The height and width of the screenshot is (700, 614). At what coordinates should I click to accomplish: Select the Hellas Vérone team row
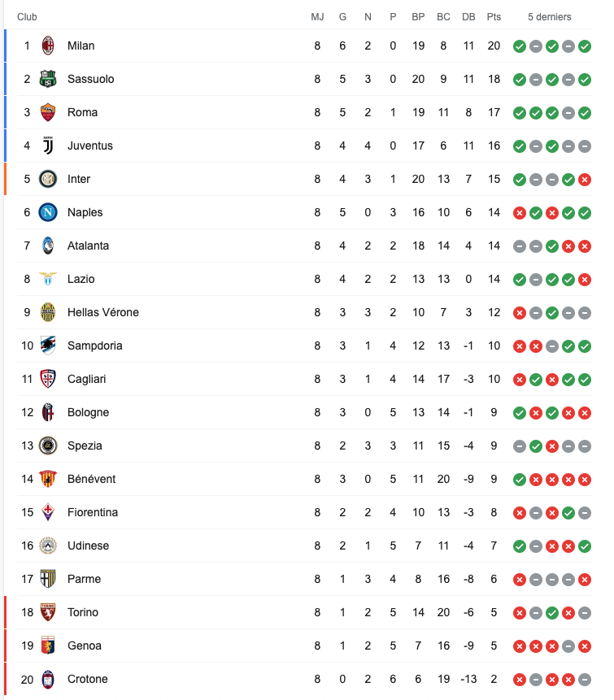pyautogui.click(x=305, y=312)
